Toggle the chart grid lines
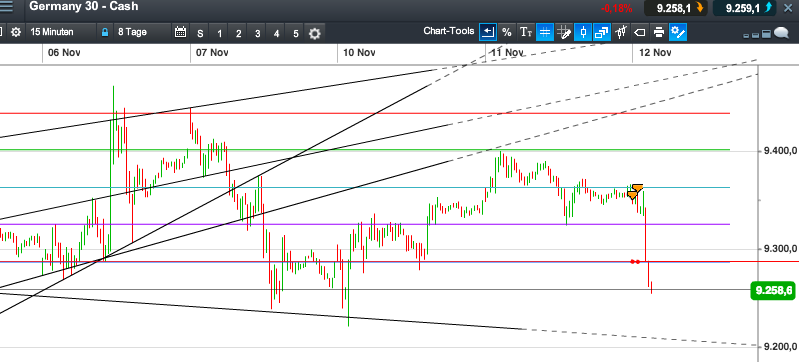 click(x=545, y=32)
